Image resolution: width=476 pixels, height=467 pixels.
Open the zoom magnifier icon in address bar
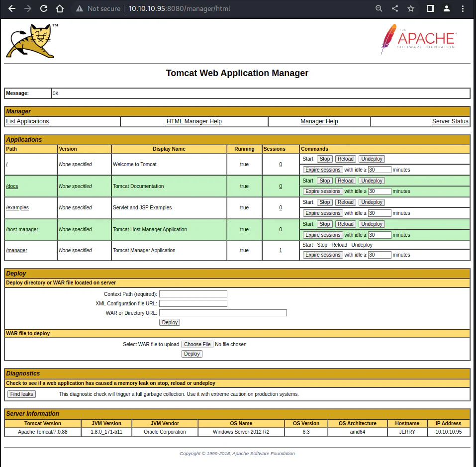pyautogui.click(x=379, y=8)
